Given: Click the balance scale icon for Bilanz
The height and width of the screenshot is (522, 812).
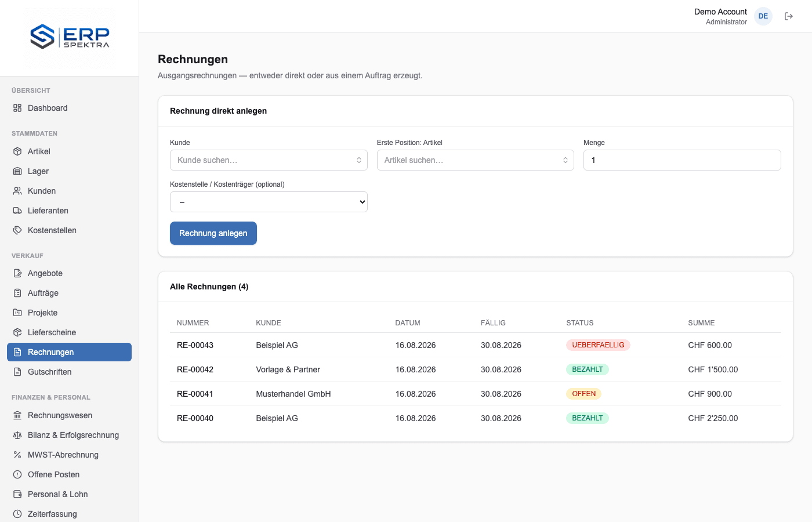Looking at the screenshot, I should (x=17, y=435).
